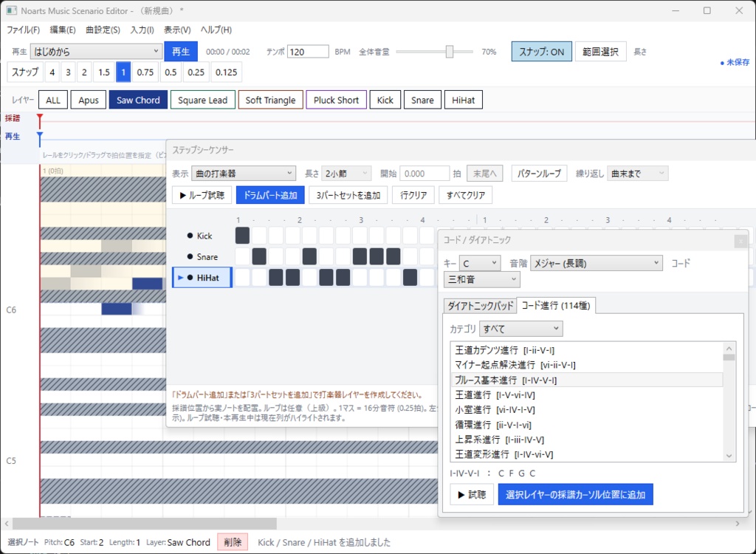Open the 音階 dropdown メジャー (長調)
The width and height of the screenshot is (756, 554).
coord(597,264)
